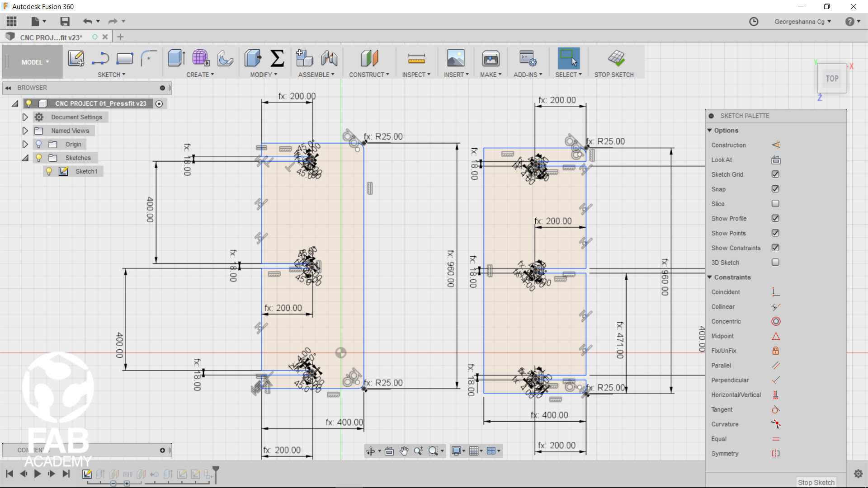Viewport: 868px width, 488px height.
Task: Open the CREATE menu
Action: click(200, 75)
